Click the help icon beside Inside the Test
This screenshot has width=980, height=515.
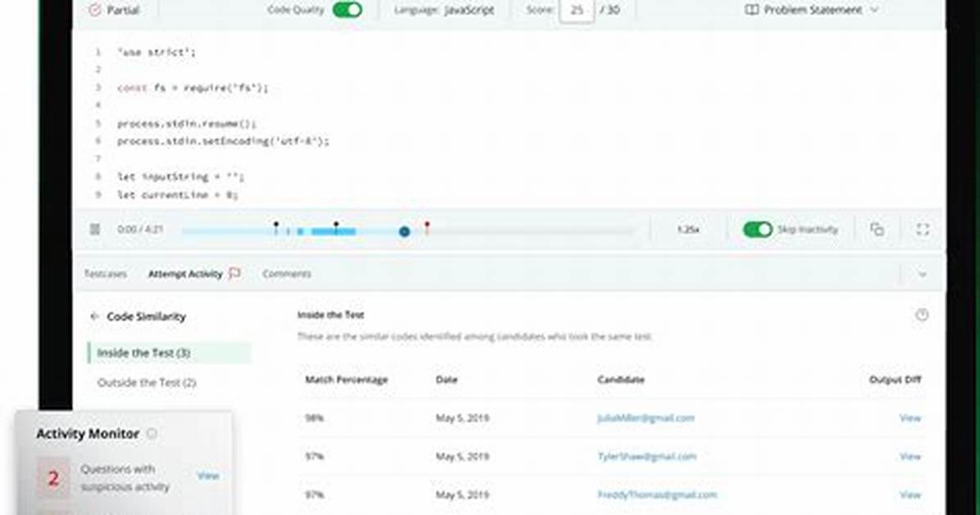click(x=922, y=316)
